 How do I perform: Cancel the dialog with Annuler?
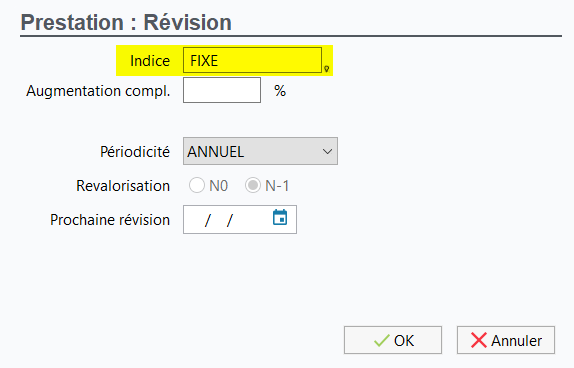point(506,340)
